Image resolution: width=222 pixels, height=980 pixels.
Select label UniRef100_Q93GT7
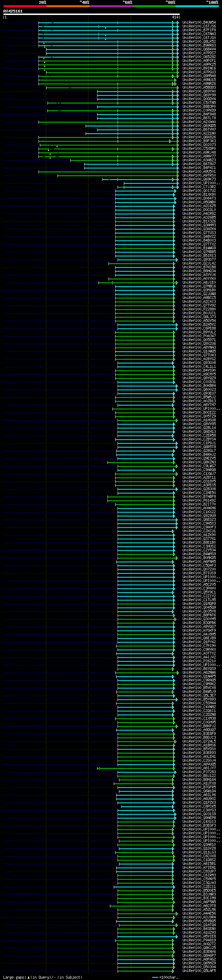(x=199, y=259)
